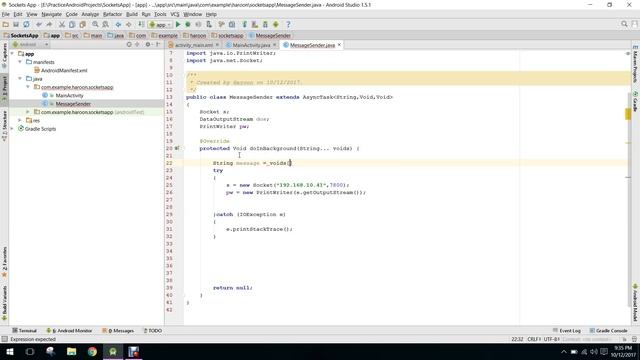The width and height of the screenshot is (640, 360).
Task: Open the Android Monitor tool window
Action: click(69, 331)
